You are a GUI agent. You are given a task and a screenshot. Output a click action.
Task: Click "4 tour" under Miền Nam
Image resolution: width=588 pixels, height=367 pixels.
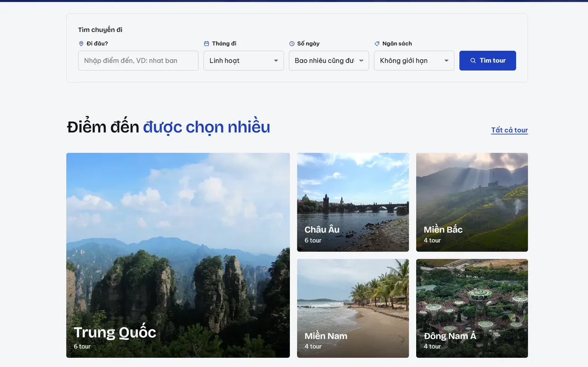(x=313, y=346)
